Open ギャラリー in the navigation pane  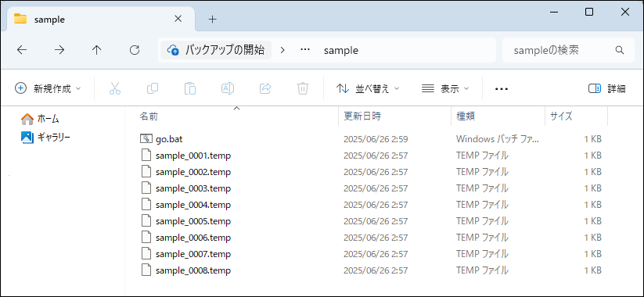(45, 138)
